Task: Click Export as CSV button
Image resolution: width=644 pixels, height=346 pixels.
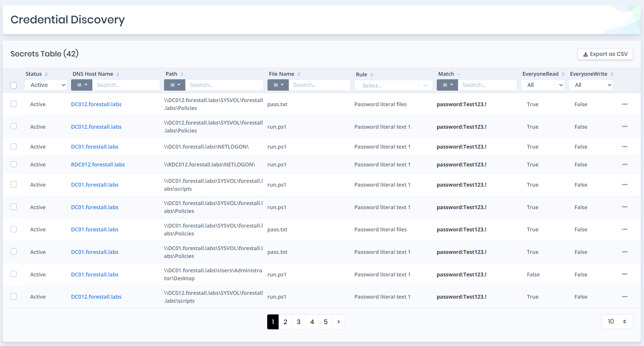Action: [x=605, y=54]
